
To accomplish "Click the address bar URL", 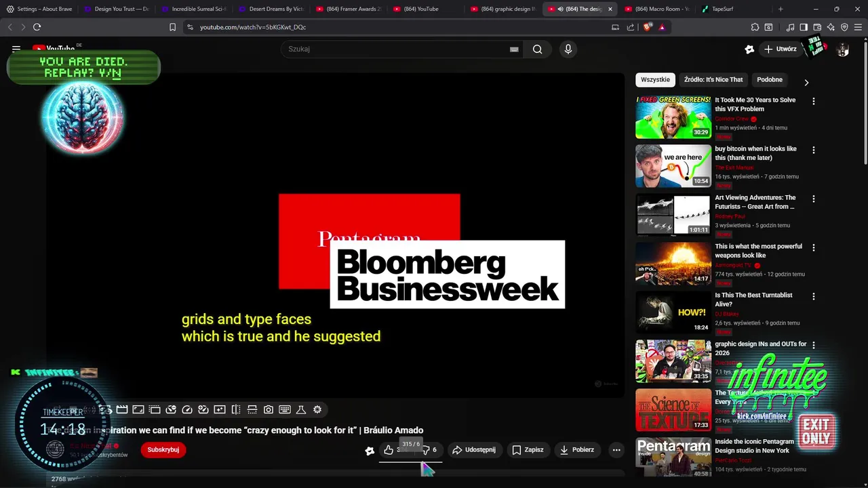I will [x=253, y=27].
